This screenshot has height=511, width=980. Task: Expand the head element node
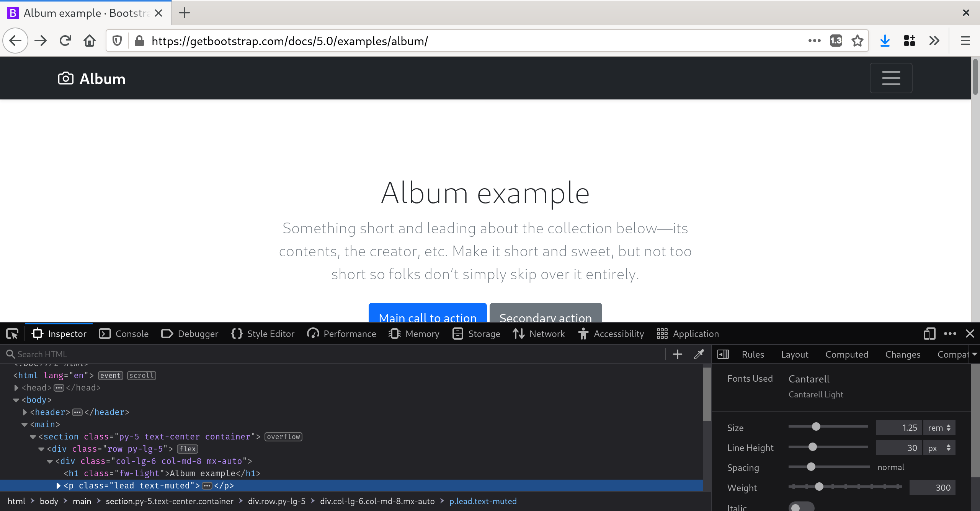click(16, 387)
